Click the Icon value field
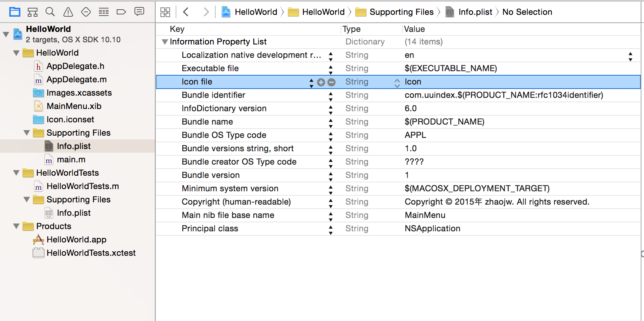The width and height of the screenshot is (644, 321). click(x=413, y=82)
